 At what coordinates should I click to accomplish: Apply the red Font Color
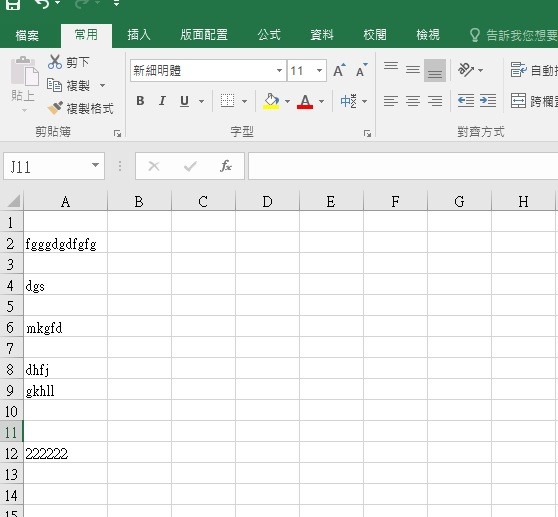coord(305,101)
